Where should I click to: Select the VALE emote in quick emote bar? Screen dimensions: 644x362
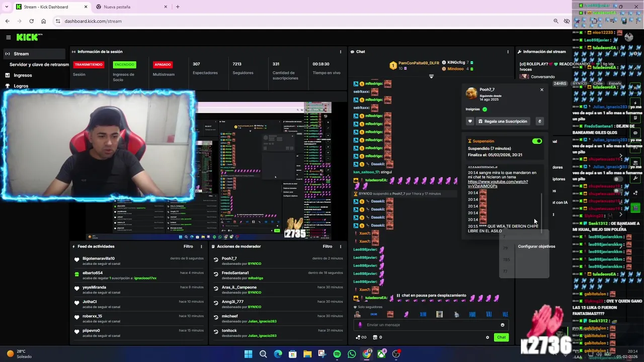click(x=505, y=314)
